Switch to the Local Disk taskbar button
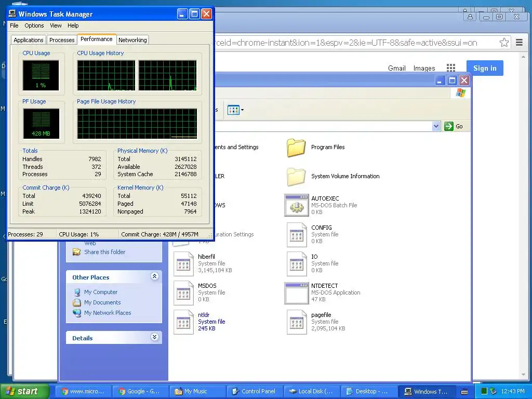The width and height of the screenshot is (532, 399). coord(311,391)
